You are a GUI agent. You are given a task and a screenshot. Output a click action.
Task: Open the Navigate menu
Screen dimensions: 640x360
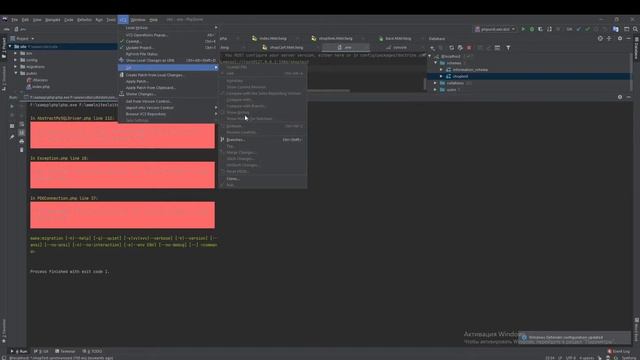point(53,20)
